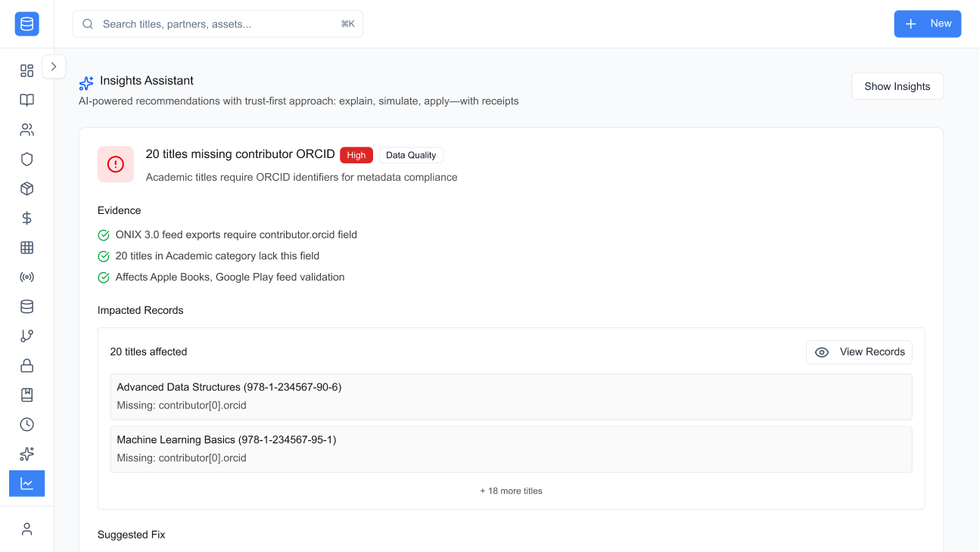This screenshot has width=980, height=552.
Task: Switch to the highlighted Analytics chart view
Action: [26, 483]
